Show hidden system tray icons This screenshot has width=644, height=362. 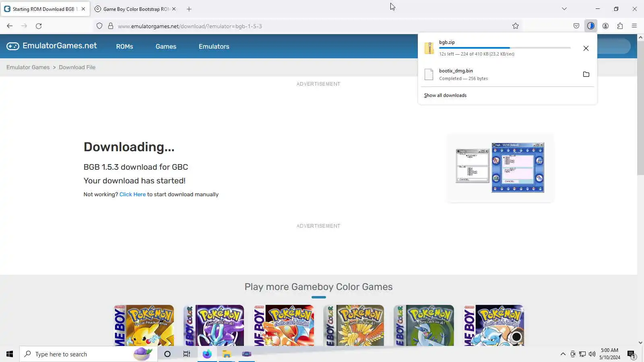coord(563,354)
